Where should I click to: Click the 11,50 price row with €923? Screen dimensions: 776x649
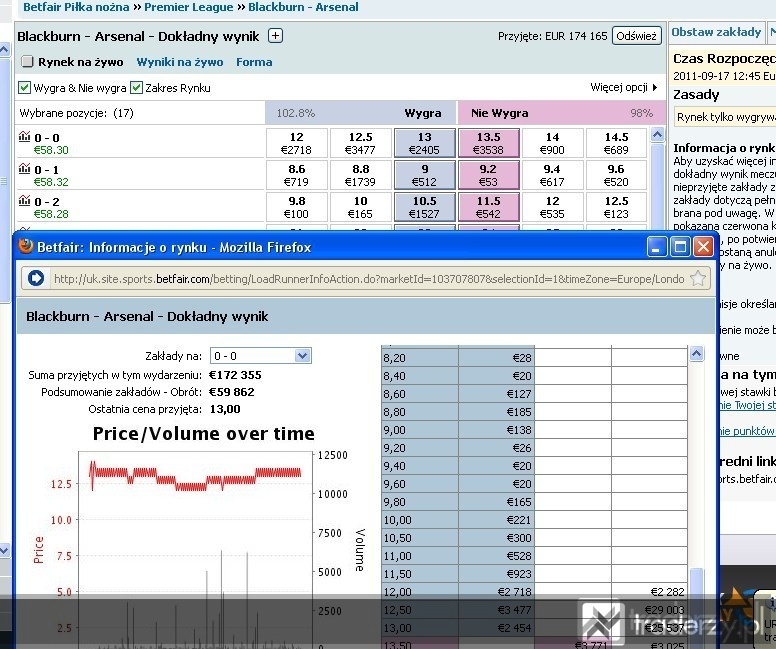point(534,574)
